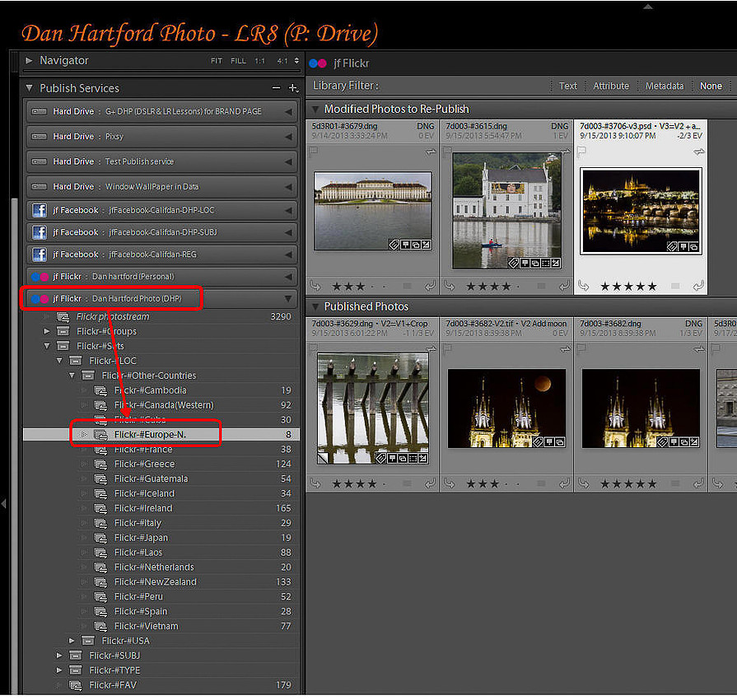Choose None in Library Filter

(711, 86)
